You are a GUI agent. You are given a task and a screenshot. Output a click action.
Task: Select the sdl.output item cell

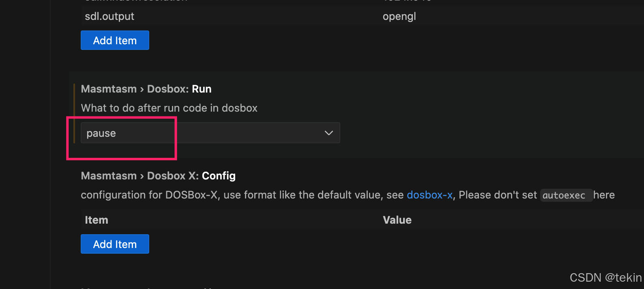[x=109, y=16]
